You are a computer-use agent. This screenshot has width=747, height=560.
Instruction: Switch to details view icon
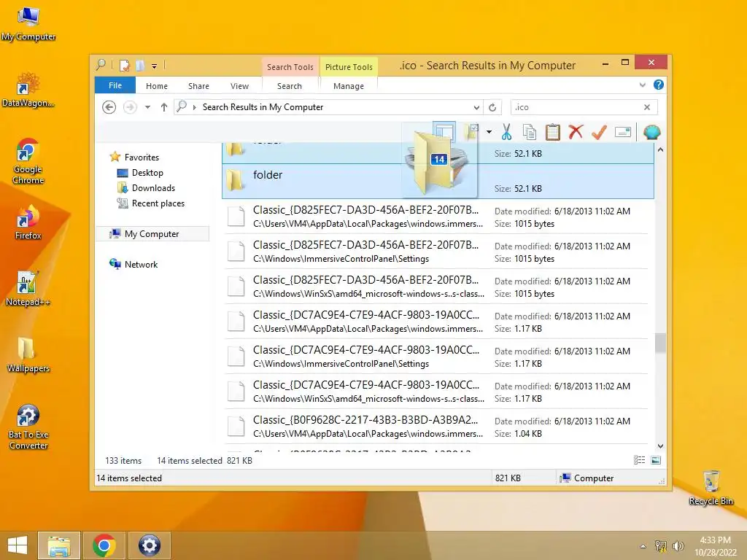click(639, 460)
